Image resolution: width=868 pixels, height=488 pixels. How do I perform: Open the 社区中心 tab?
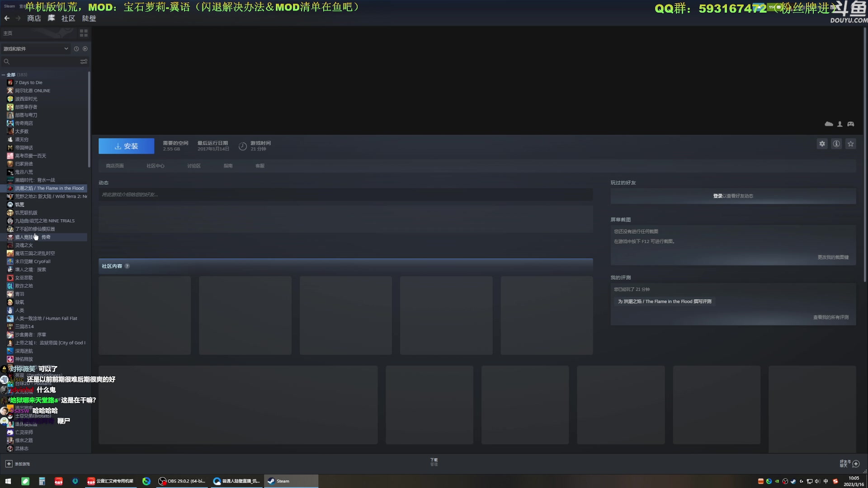(156, 166)
